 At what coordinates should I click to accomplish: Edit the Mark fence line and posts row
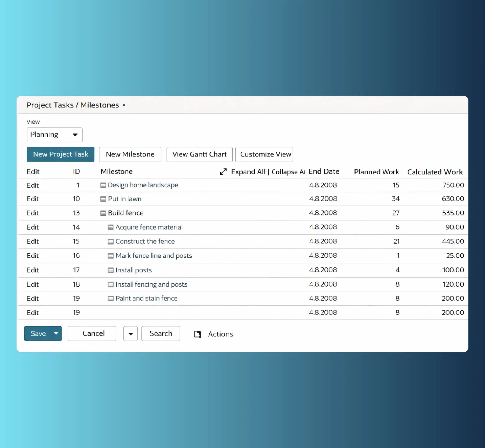point(33,256)
